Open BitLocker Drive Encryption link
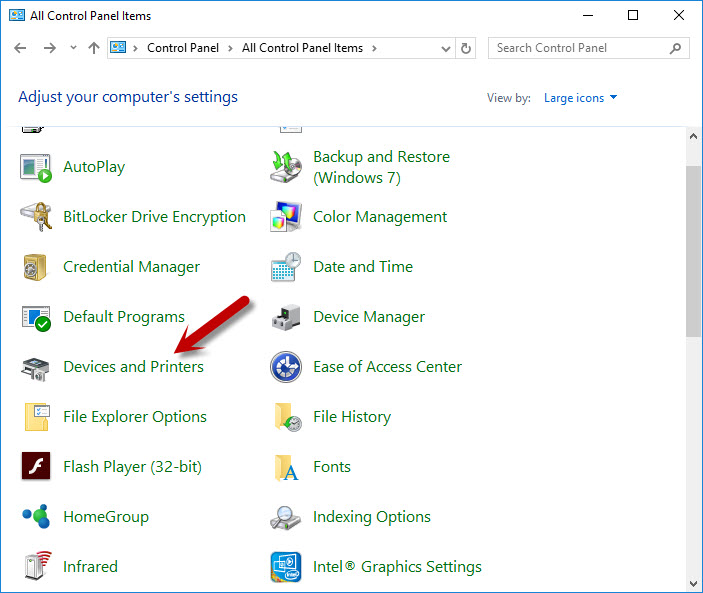703x593 pixels. (x=155, y=217)
